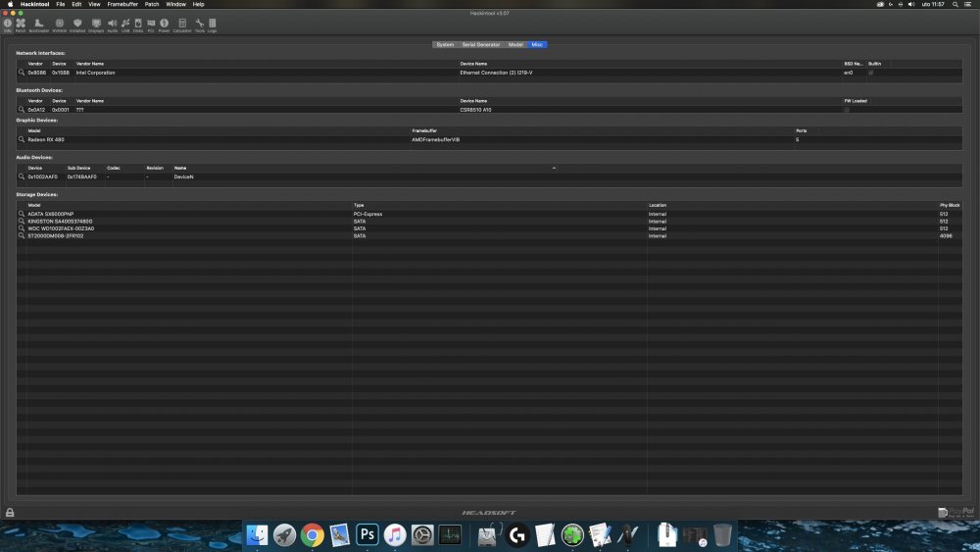Screen dimensions: 980x552
Task: Click magnifier beside WDC WD1002FAEX drive
Action: 22,228
